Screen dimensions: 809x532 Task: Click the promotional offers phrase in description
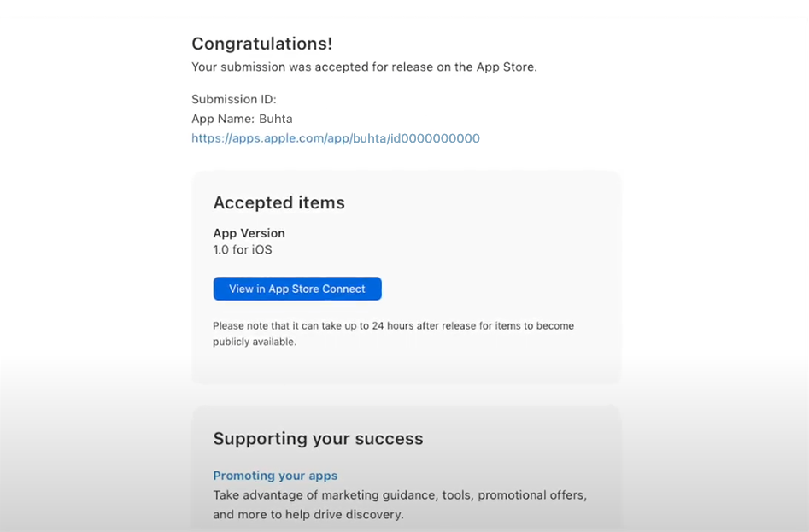tap(532, 495)
